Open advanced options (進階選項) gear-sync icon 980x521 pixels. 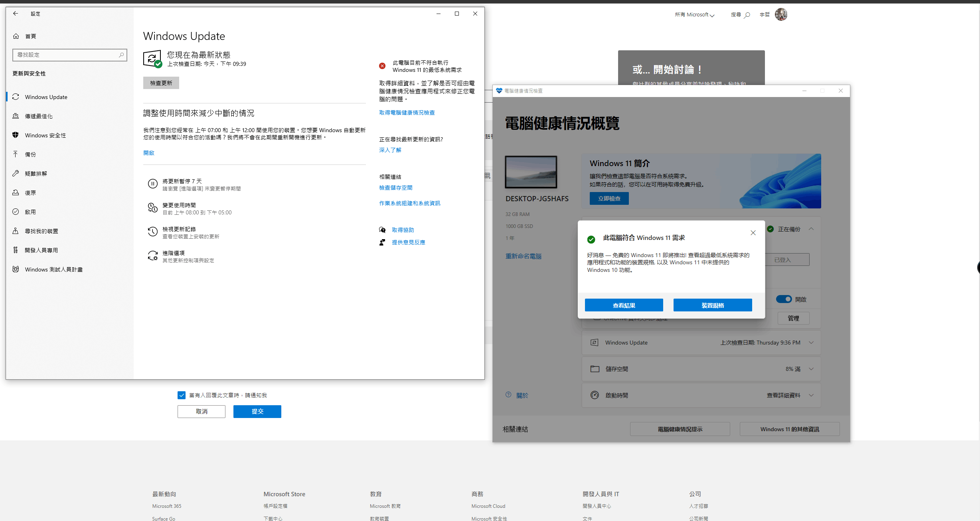coord(152,256)
